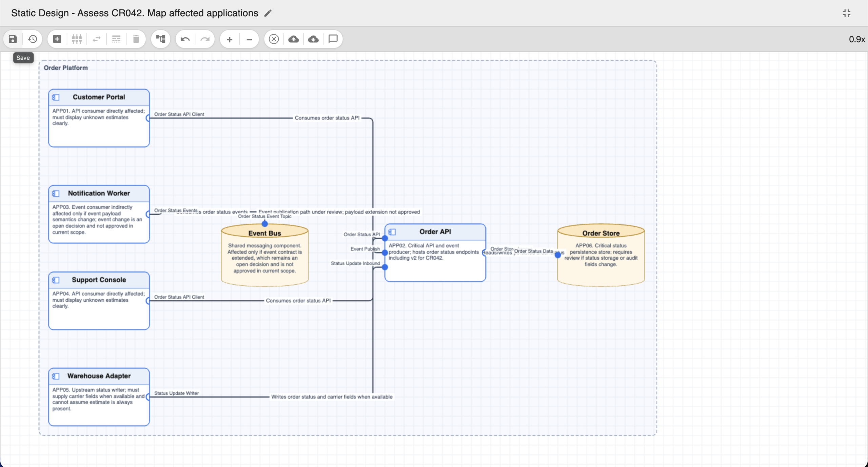Click the component icon on Order API

392,232
